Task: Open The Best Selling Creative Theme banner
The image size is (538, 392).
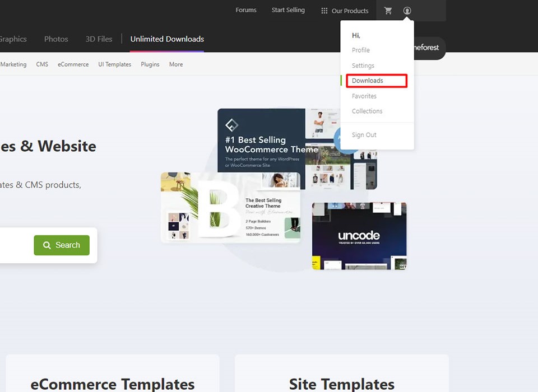Action: coord(230,208)
